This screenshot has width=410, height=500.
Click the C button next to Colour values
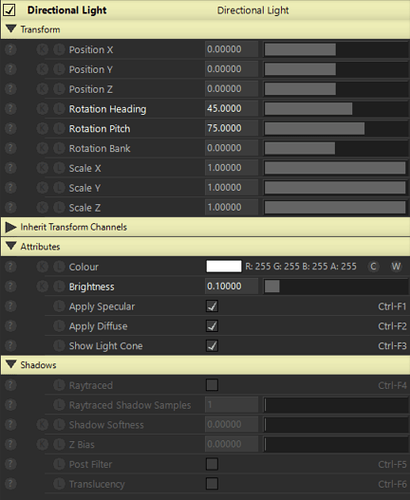[373, 267]
